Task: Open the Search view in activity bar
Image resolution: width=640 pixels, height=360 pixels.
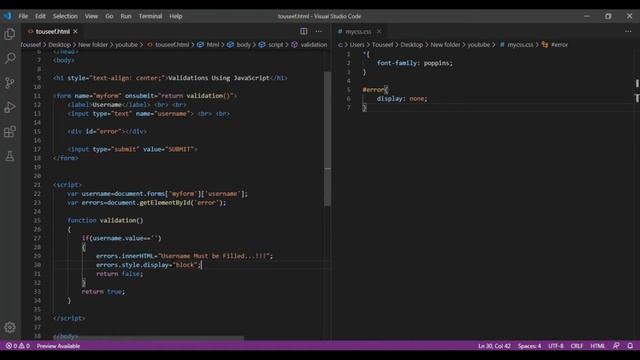Action: click(10, 58)
